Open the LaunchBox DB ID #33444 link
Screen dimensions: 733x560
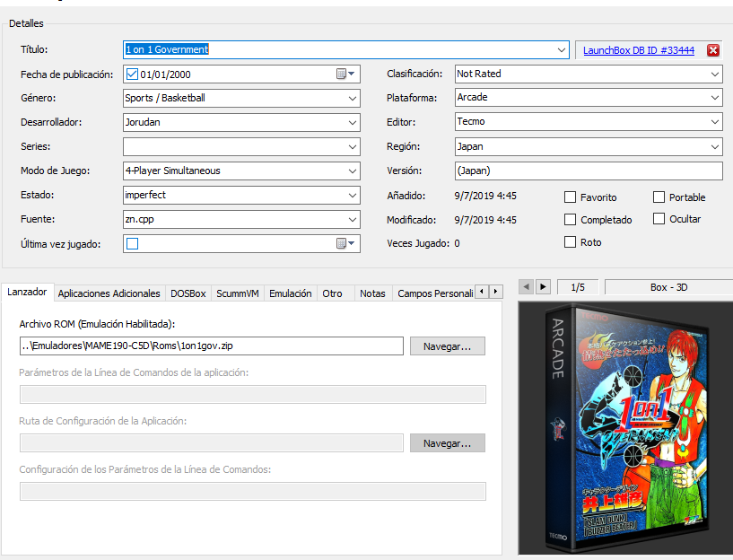tap(639, 50)
